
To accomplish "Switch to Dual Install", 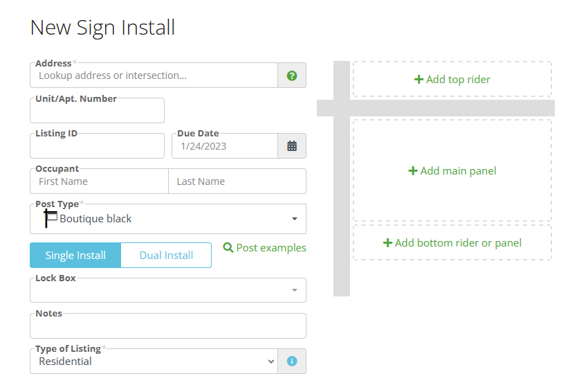I will coord(166,256).
